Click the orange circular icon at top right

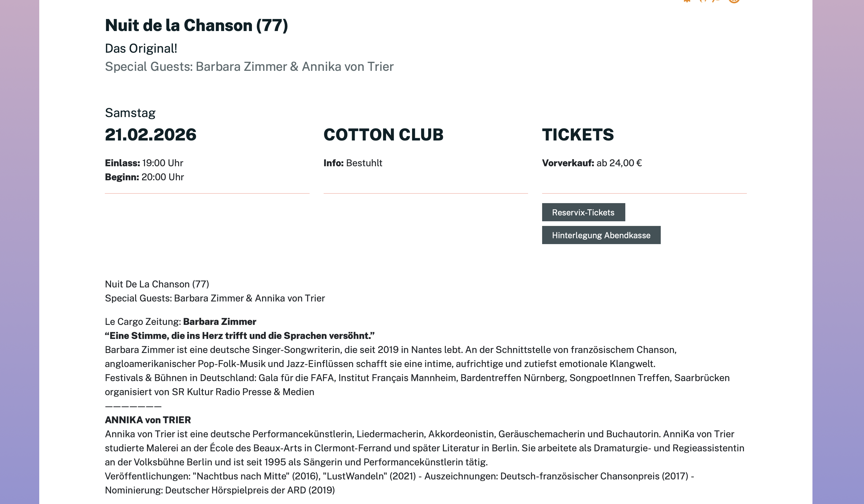[x=734, y=1]
